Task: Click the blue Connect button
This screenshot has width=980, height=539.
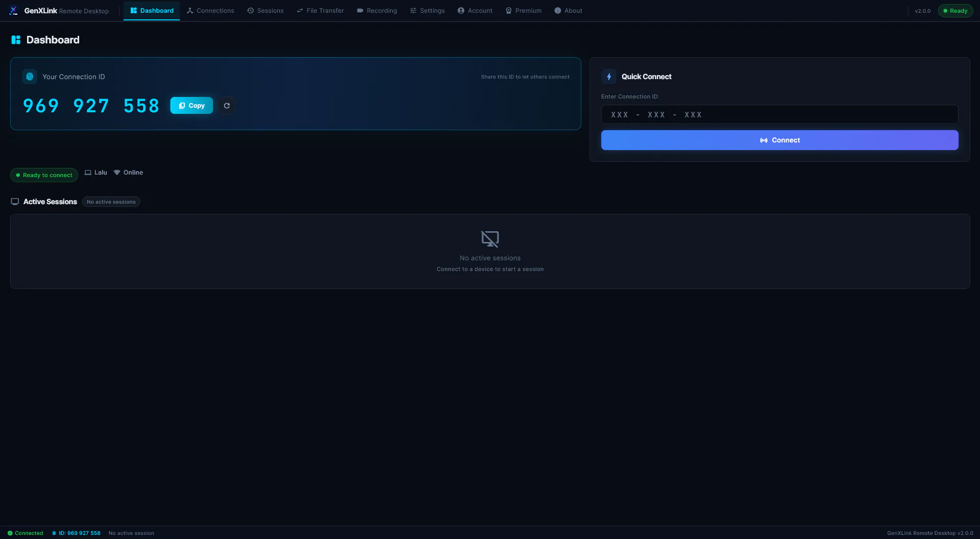Action: tap(779, 140)
